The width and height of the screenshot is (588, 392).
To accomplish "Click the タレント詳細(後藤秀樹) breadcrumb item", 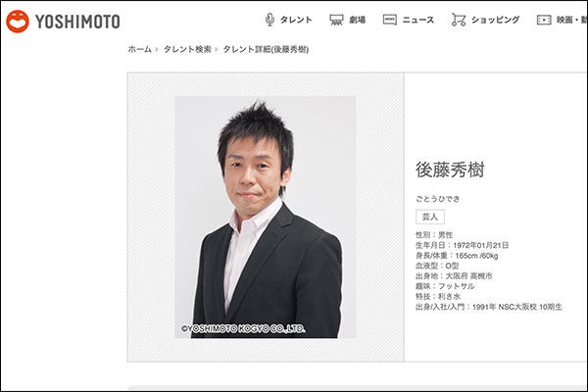I will pyautogui.click(x=266, y=49).
